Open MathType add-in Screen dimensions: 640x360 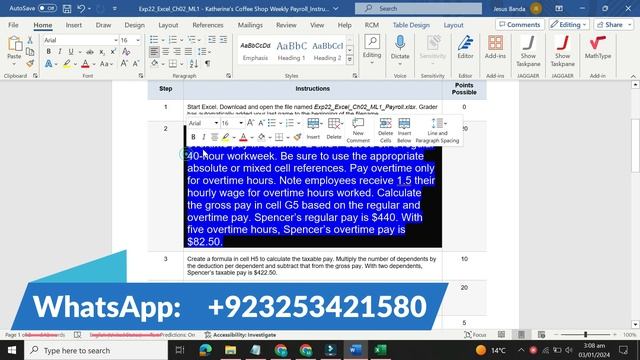point(598,47)
